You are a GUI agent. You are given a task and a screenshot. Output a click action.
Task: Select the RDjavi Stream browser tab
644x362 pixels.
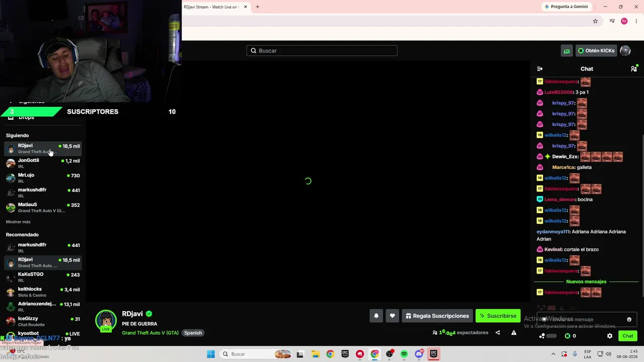click(x=215, y=7)
